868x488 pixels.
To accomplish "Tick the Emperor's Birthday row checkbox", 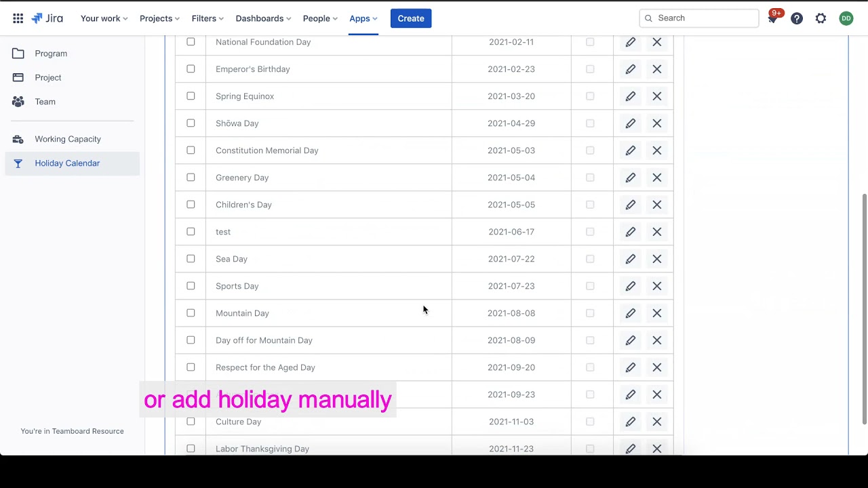I will 191,69.
